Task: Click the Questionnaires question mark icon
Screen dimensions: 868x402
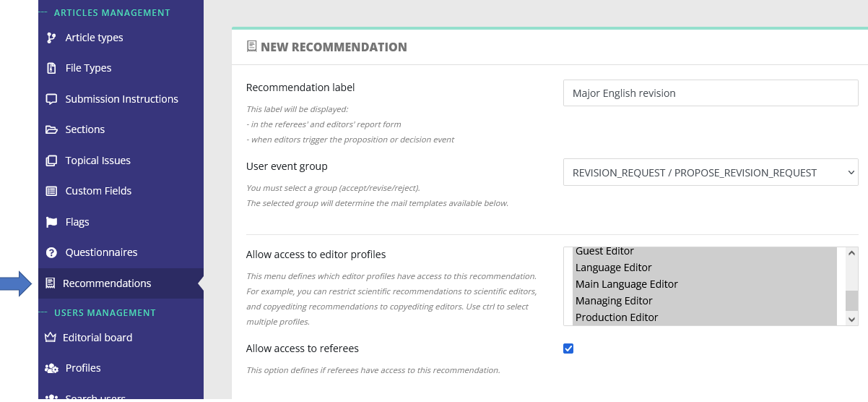Action: click(51, 252)
